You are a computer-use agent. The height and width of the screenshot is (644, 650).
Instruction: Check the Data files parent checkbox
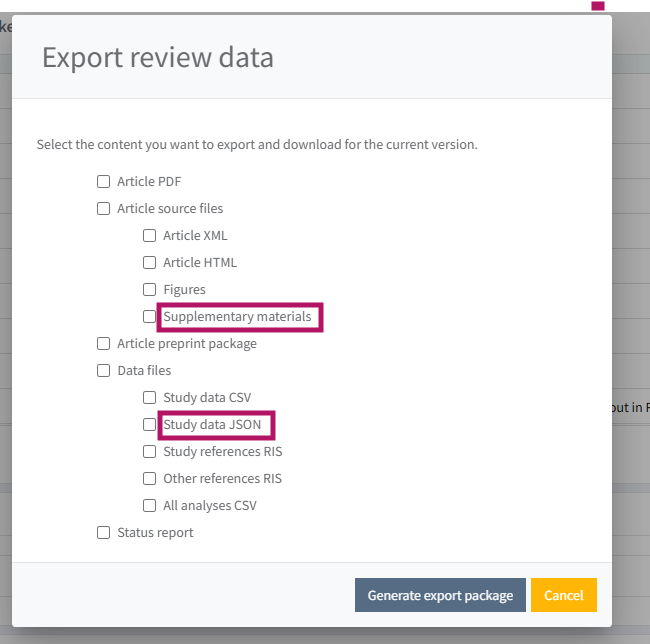pos(103,371)
